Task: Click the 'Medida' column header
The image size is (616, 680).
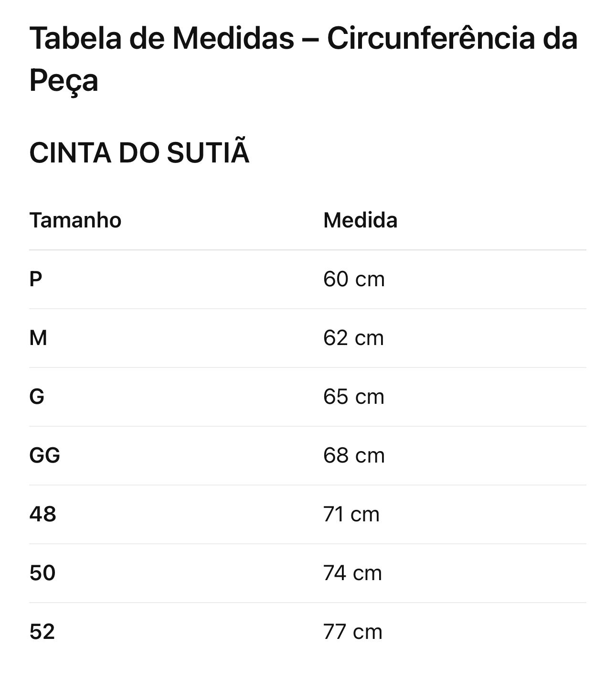Action: pyautogui.click(x=360, y=220)
